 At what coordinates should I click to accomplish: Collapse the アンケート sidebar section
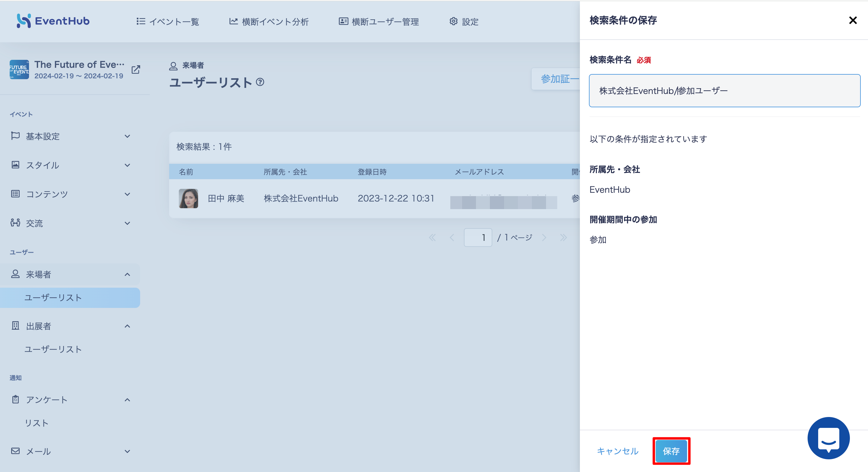[x=127, y=400]
